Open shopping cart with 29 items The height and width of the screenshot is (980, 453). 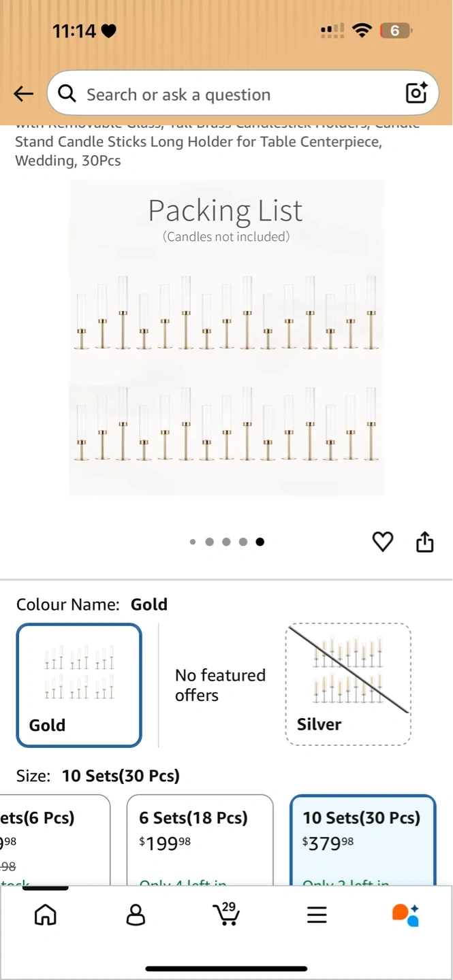point(226,914)
